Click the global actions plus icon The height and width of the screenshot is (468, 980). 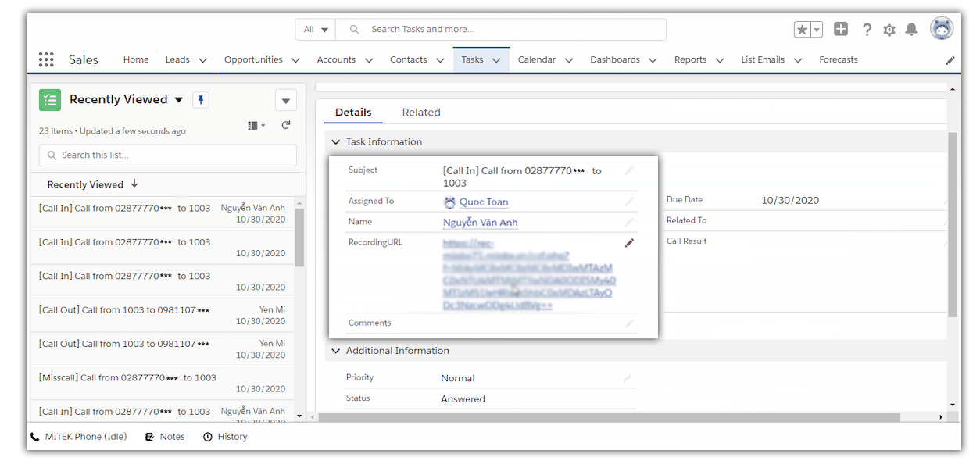(841, 30)
